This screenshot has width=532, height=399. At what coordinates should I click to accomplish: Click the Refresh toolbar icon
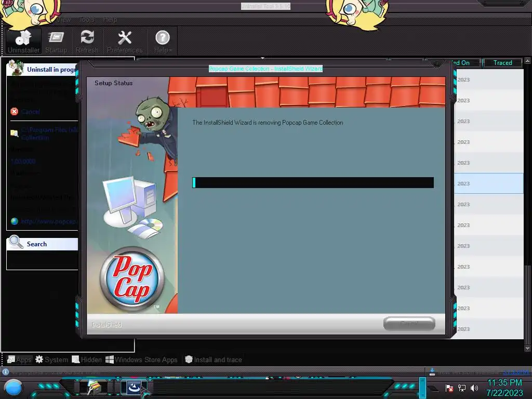click(87, 41)
